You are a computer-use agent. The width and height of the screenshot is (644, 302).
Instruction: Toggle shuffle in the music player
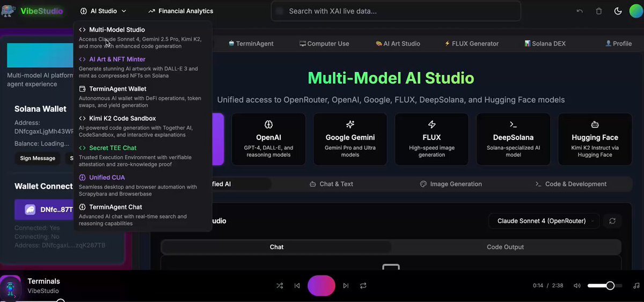tap(280, 286)
